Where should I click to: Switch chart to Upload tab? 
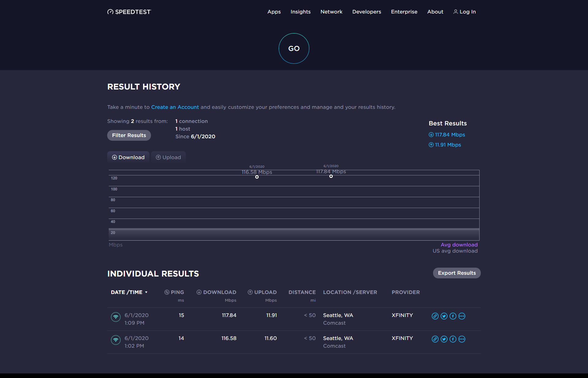coord(168,157)
